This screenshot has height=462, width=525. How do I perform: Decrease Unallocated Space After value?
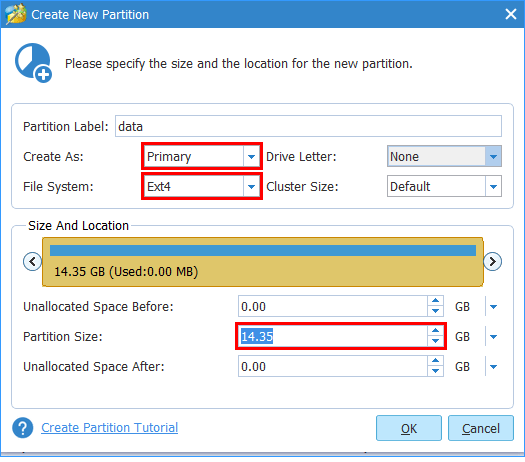click(435, 371)
